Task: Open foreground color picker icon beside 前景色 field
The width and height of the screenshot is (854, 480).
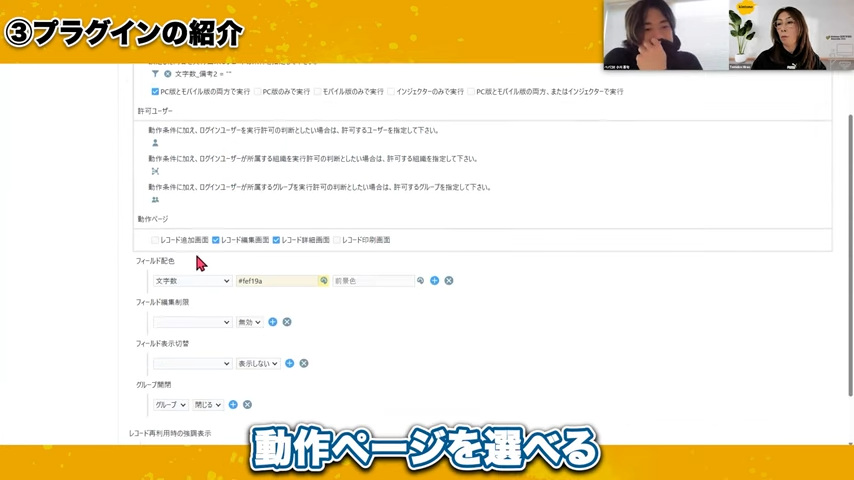Action: (x=420, y=281)
